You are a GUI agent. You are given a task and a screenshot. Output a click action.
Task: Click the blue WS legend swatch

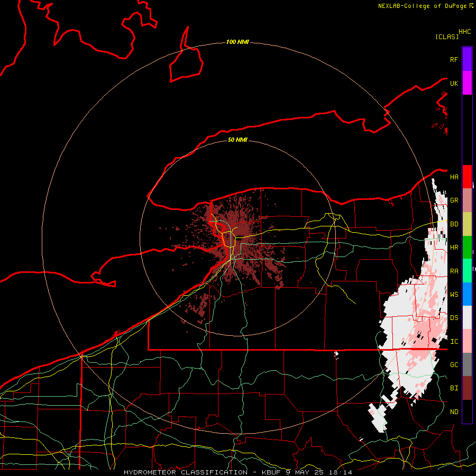coord(467,294)
